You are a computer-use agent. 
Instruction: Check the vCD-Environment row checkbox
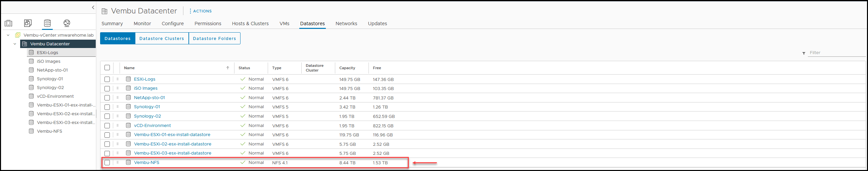(107, 125)
